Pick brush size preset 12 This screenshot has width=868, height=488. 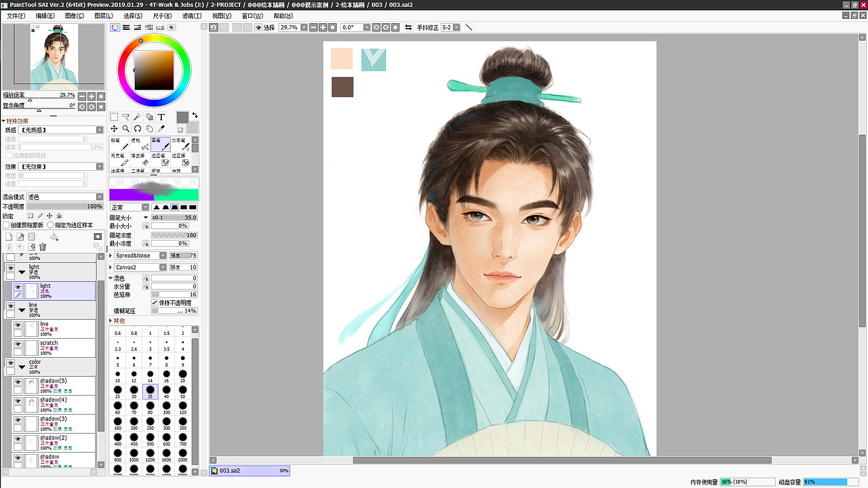click(x=134, y=375)
